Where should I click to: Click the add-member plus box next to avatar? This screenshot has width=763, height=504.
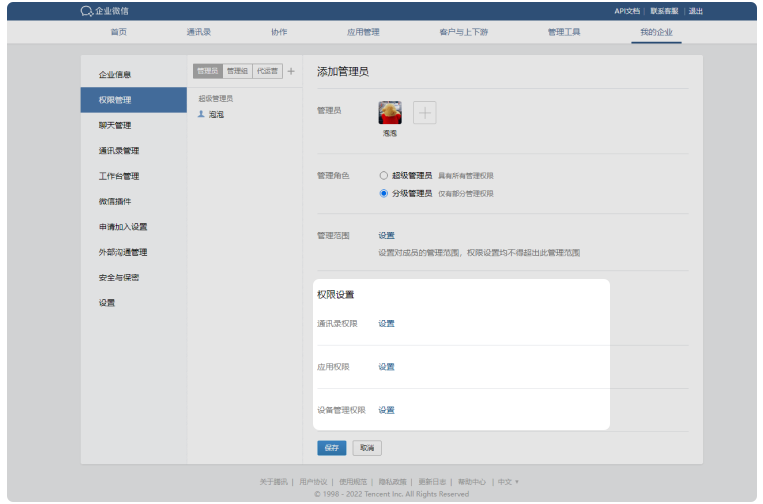[425, 113]
